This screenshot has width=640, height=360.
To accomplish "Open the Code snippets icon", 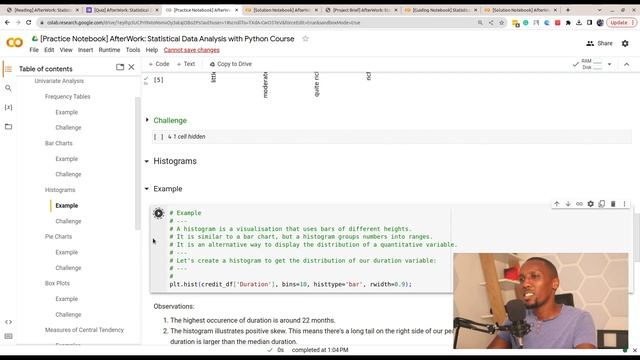I will pyautogui.click(x=8, y=322).
